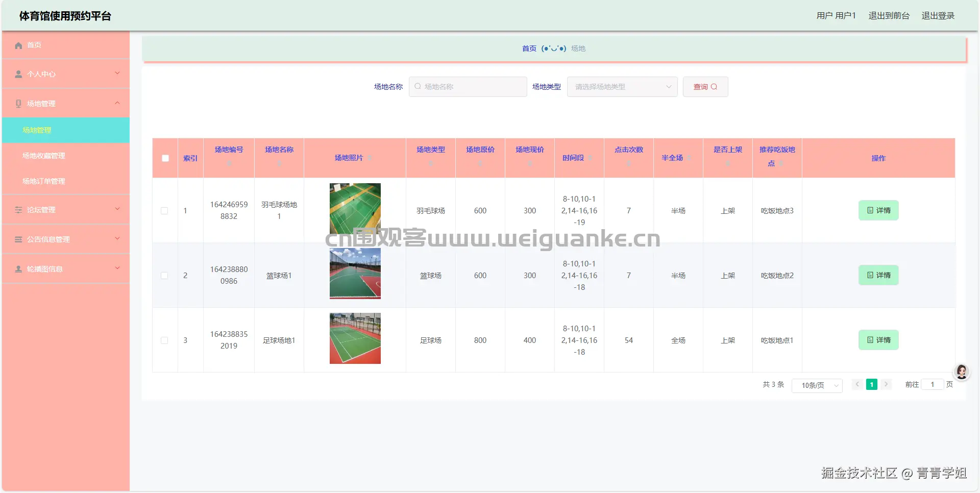980x493 pixels.
Task: Click the magnifier icon in the 场地名称 search box
Action: tap(418, 87)
